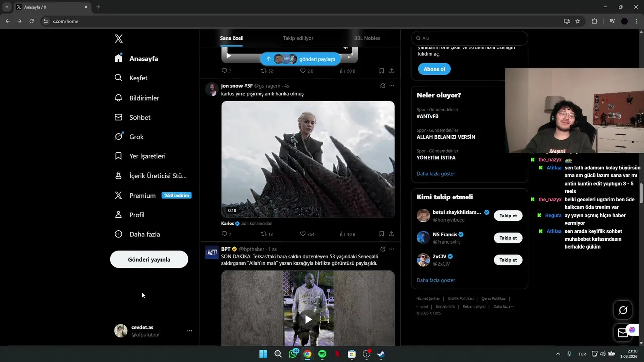The height and width of the screenshot is (362, 644).
Task: Follow 2xCIV account
Action: [x=508, y=260]
